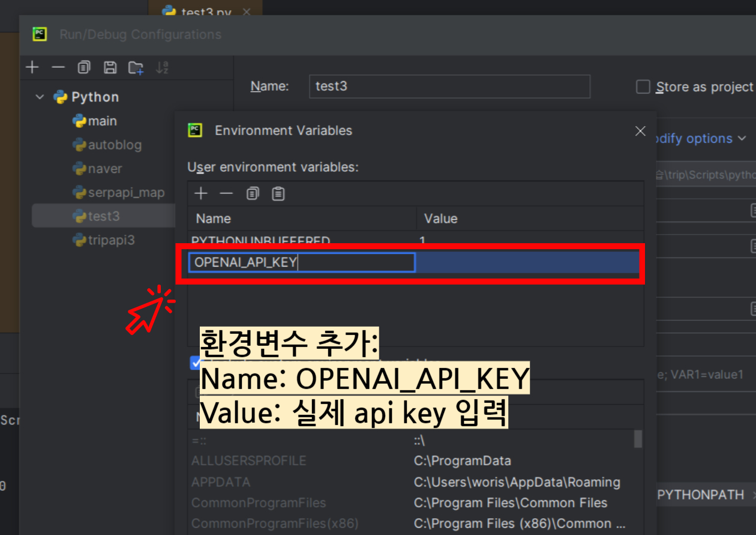Create new folder for configurations
The image size is (756, 535).
click(x=136, y=67)
